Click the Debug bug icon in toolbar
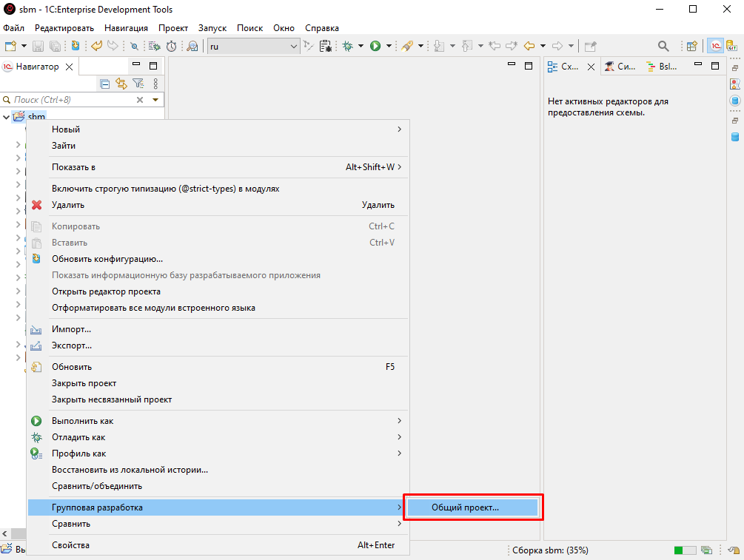This screenshot has height=560, width=744. pyautogui.click(x=347, y=46)
